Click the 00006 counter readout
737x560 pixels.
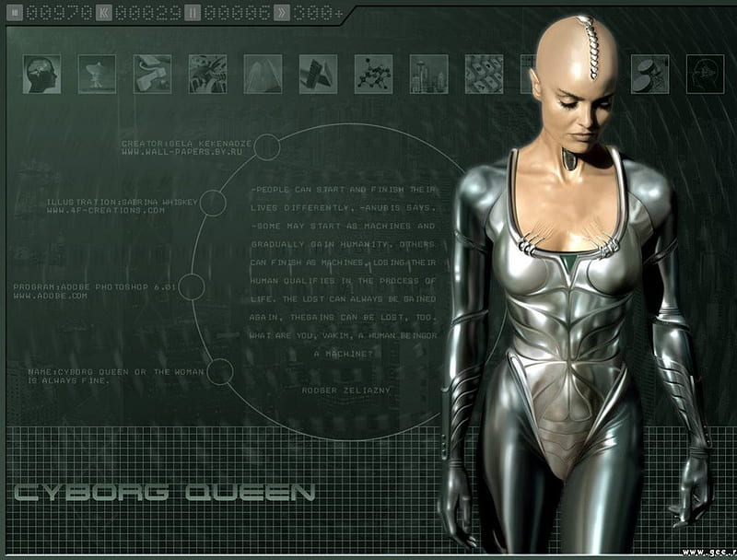pos(237,13)
